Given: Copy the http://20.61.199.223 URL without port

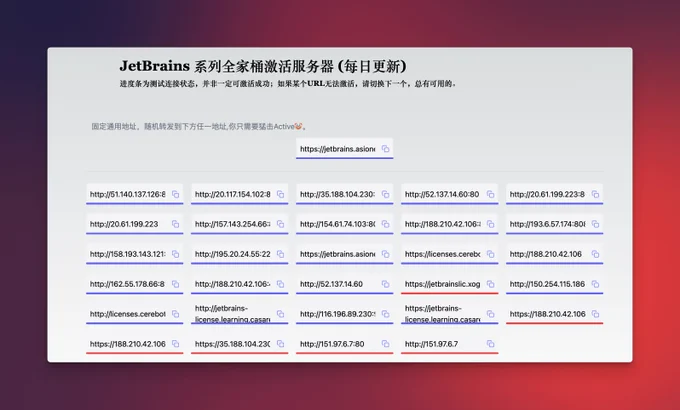Looking at the screenshot, I should pos(176,224).
